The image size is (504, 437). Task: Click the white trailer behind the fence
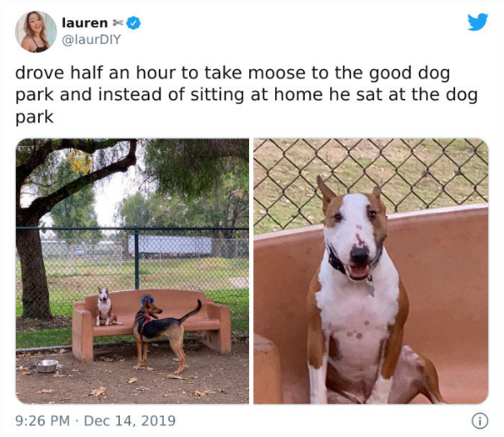point(170,245)
